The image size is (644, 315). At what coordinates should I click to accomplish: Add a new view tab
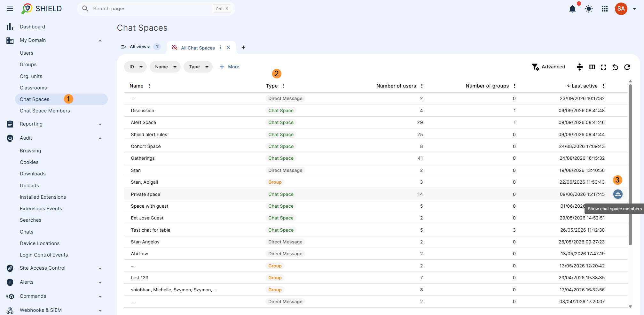point(243,47)
